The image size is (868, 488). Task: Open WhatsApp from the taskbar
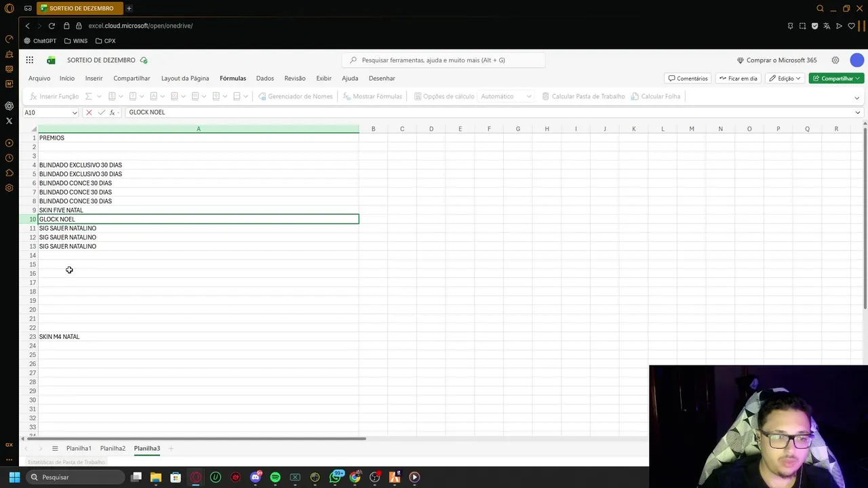[x=335, y=477]
